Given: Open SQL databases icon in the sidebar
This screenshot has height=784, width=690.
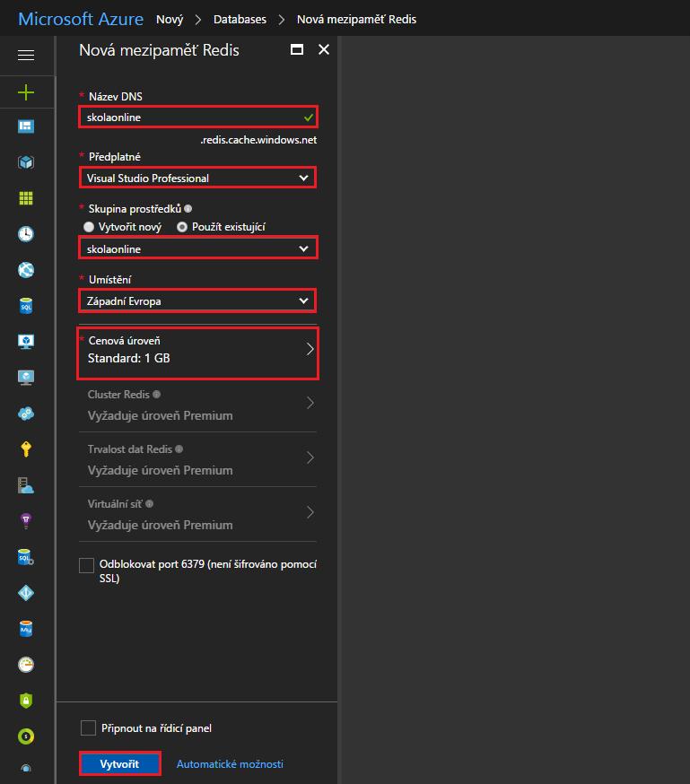Looking at the screenshot, I should point(26,306).
